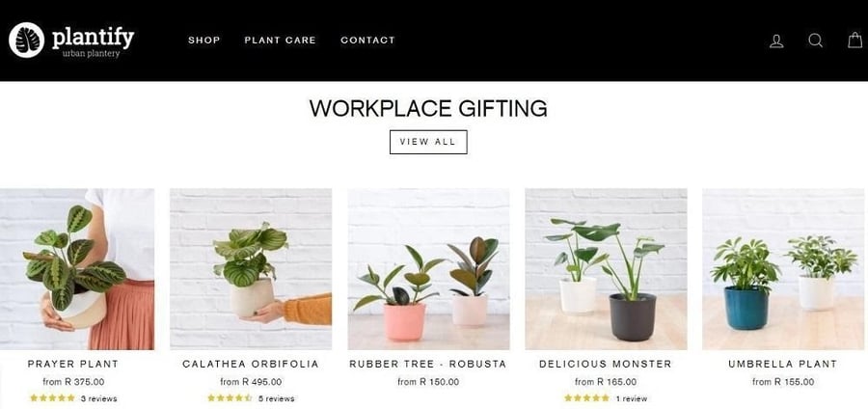View the Calathea Orbifolia 5 reviews
This screenshot has width=868, height=409.
pos(276,398)
